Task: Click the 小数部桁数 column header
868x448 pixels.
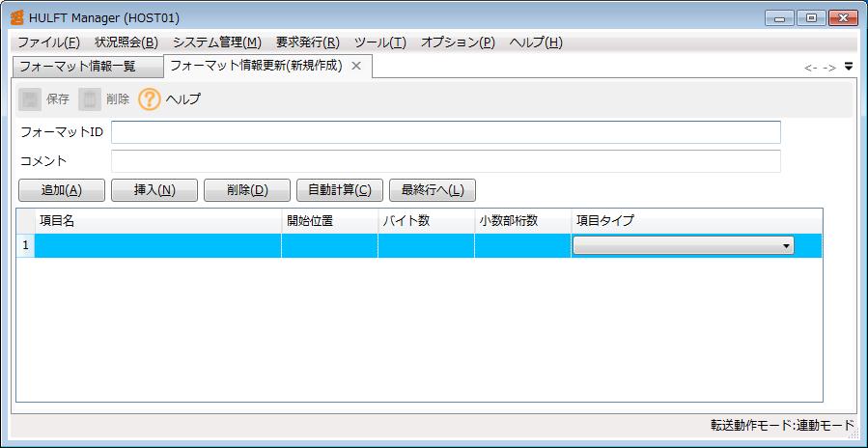Action: pos(522,221)
